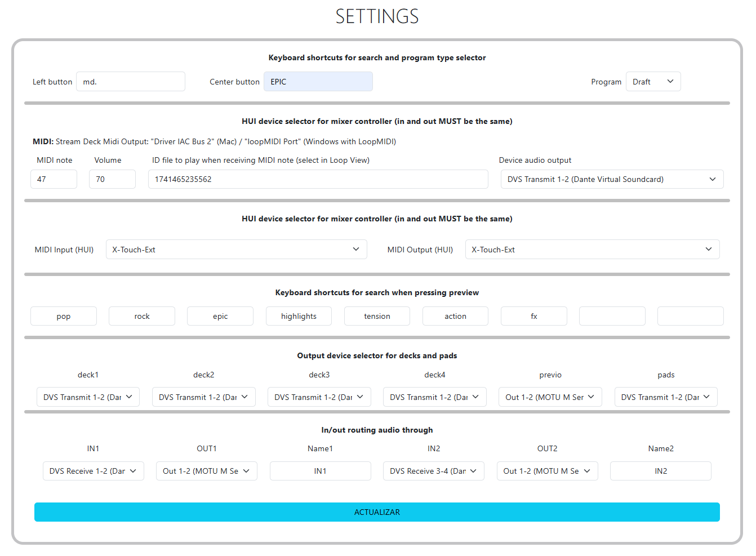Open the IN1 routing input dropdown
756x556 pixels.
(94, 471)
